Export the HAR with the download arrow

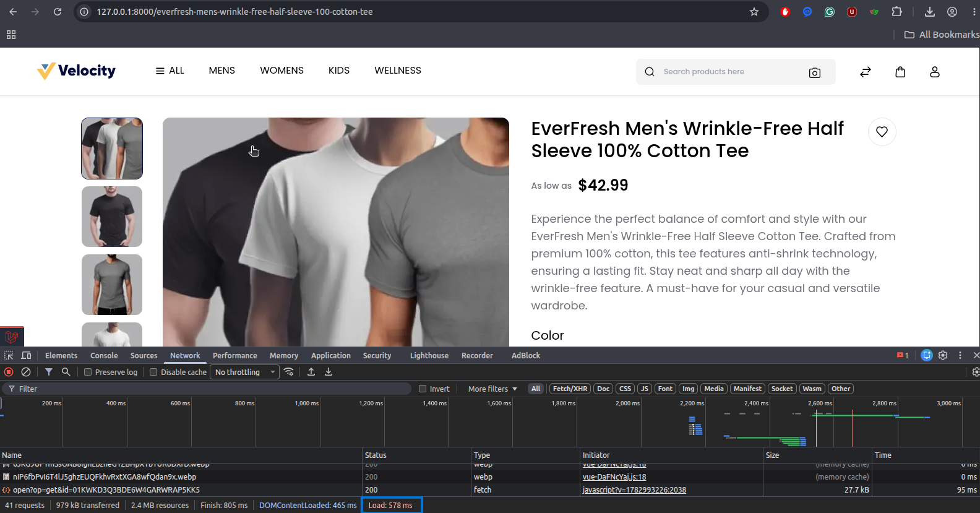click(329, 372)
